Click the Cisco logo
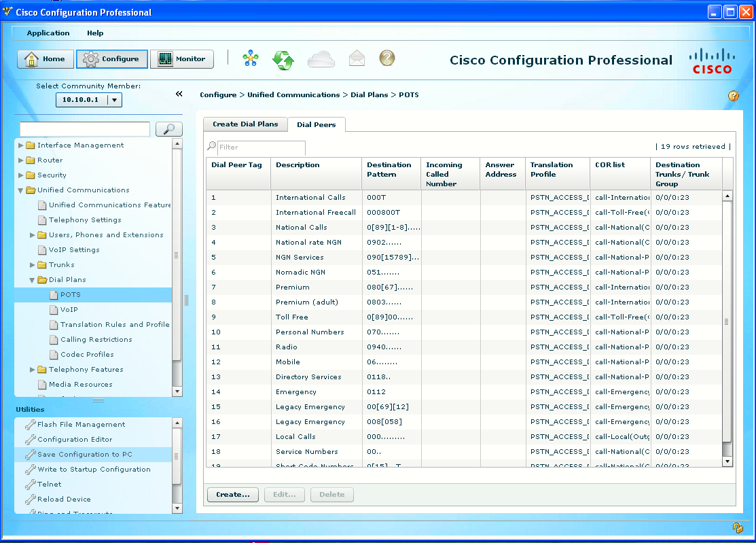756x543 pixels. click(712, 62)
